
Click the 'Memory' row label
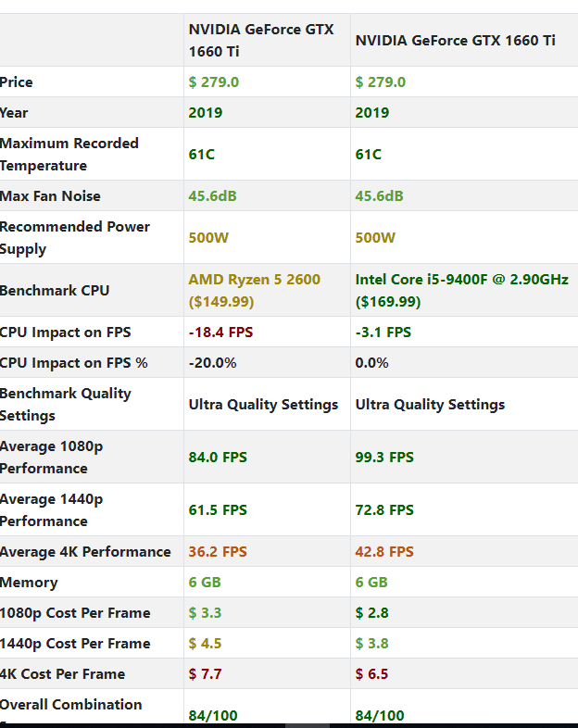click(29, 583)
